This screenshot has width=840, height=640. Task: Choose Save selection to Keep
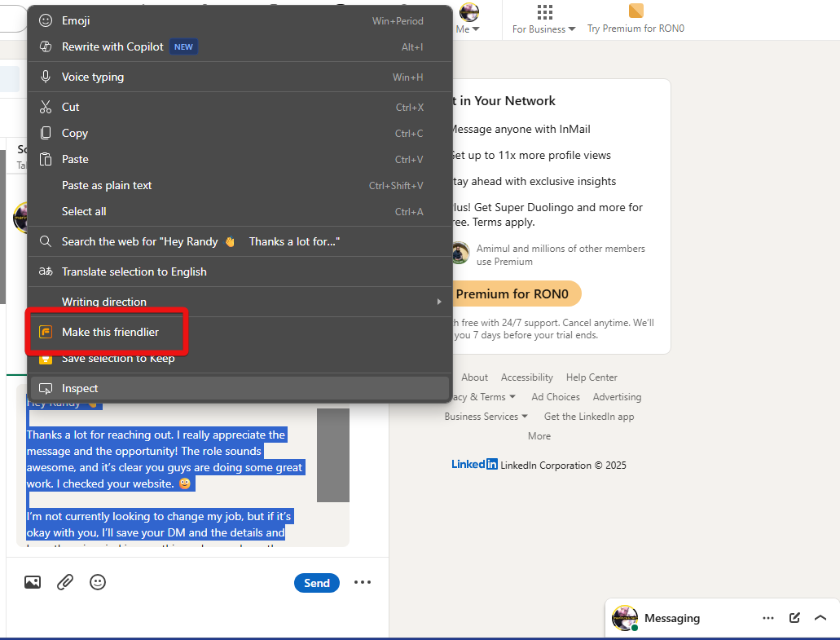tap(240, 359)
